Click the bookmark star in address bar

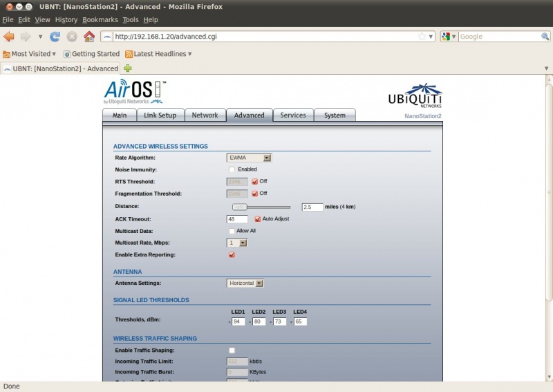pos(422,37)
